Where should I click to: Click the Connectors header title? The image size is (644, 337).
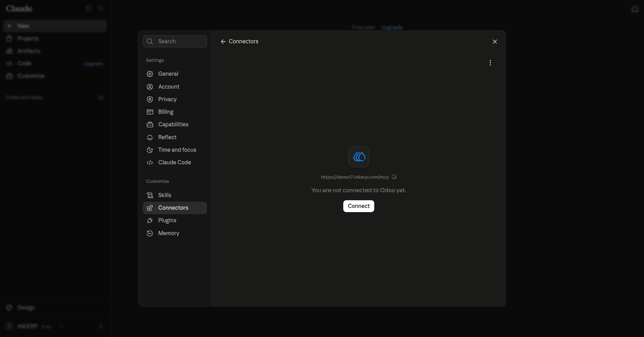point(244,41)
